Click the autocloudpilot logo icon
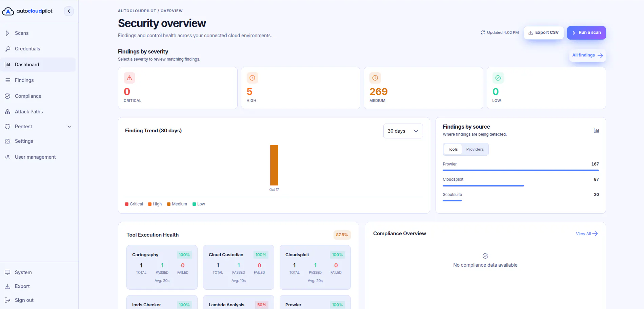The width and height of the screenshot is (644, 309). pos(8,11)
